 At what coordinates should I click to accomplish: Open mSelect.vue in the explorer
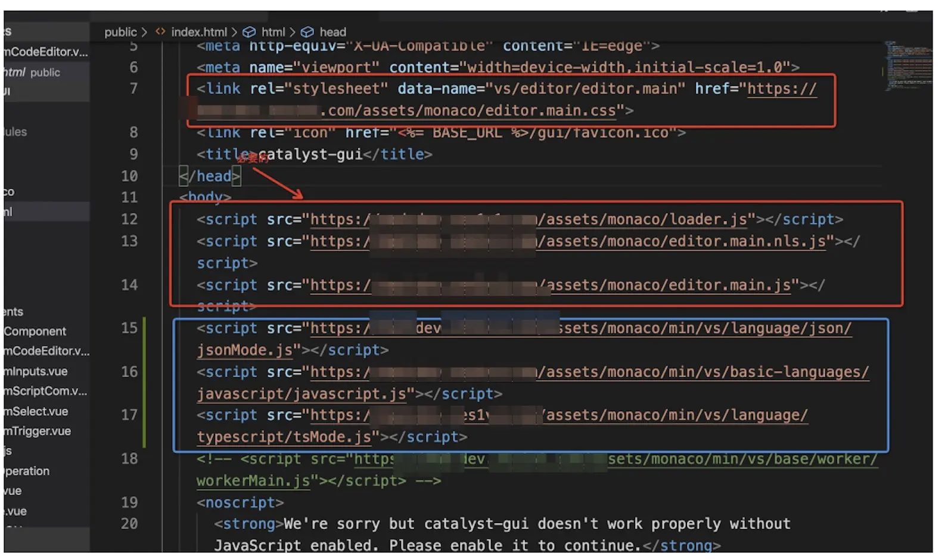point(36,411)
